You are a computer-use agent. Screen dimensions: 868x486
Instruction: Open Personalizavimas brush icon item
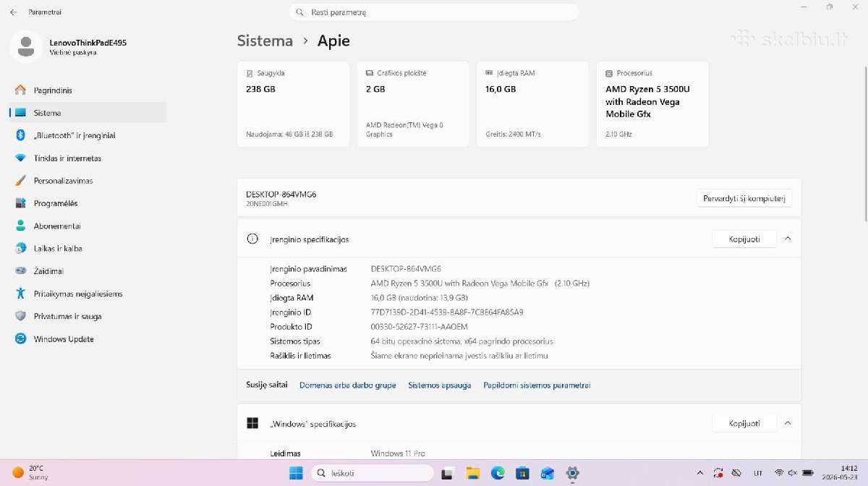[x=88, y=181]
